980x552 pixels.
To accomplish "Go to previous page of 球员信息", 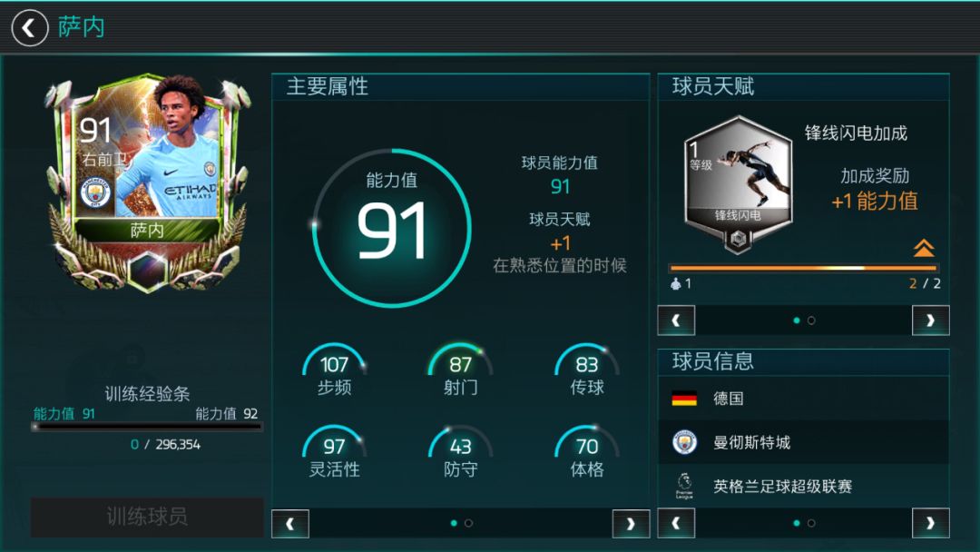I will (676, 523).
